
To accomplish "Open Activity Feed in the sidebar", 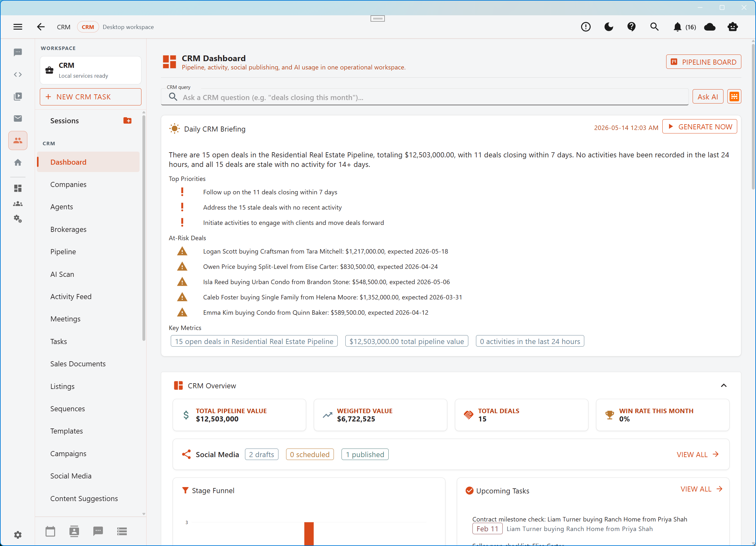I will point(88,296).
